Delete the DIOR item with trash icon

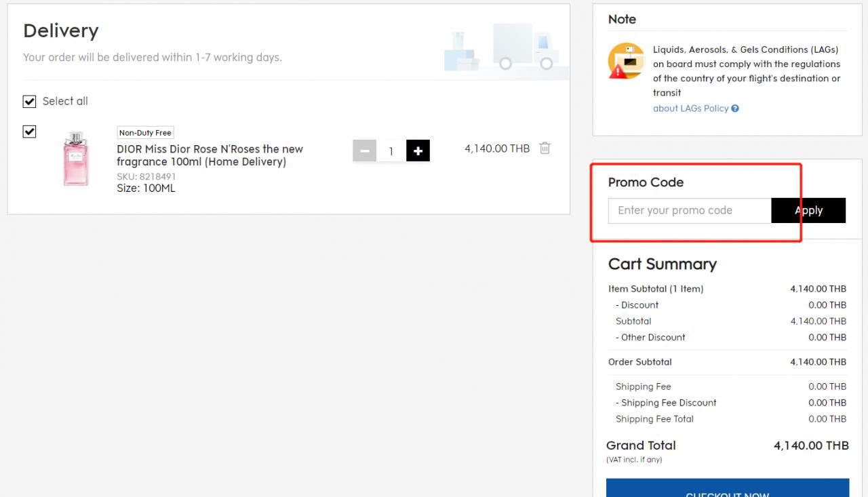pyautogui.click(x=545, y=148)
